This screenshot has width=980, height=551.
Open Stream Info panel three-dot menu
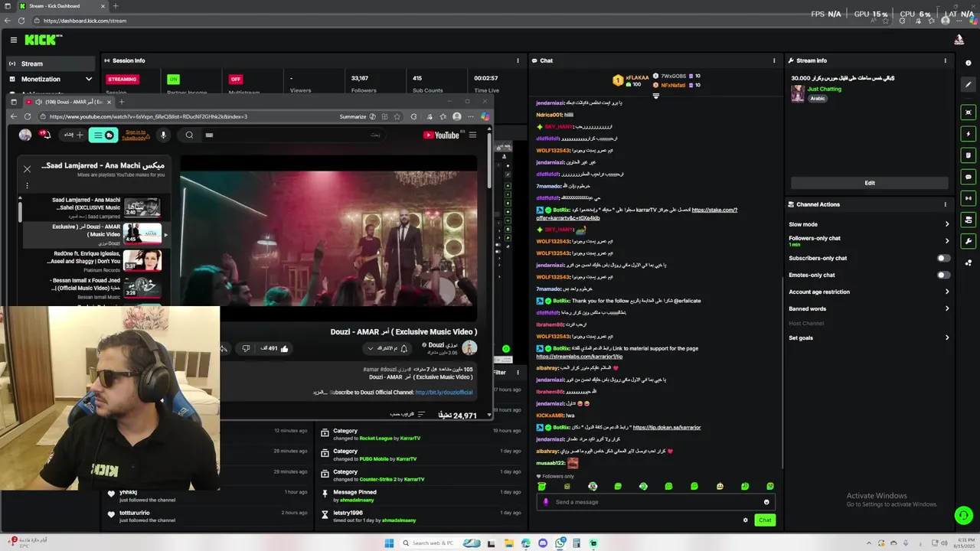click(x=945, y=60)
